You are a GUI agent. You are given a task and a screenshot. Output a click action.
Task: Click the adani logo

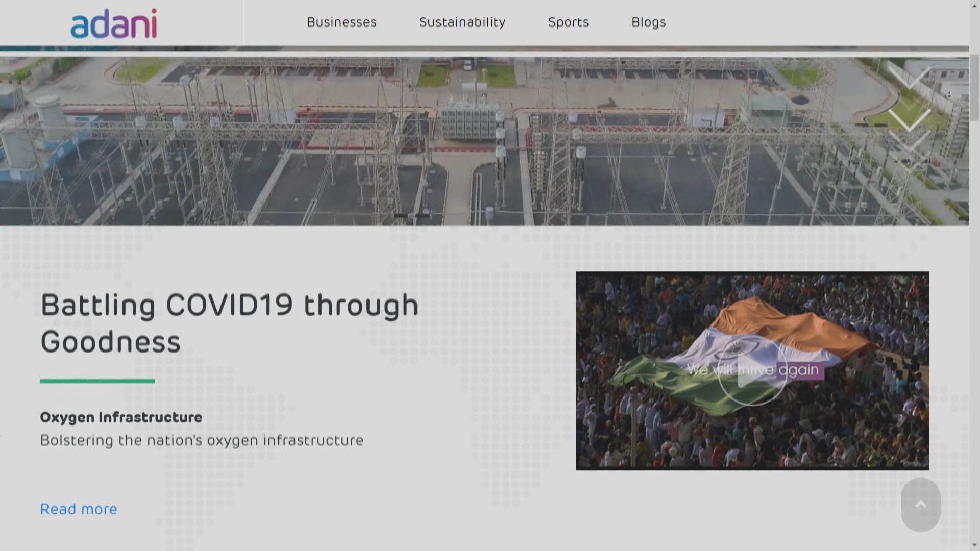[x=113, y=23]
